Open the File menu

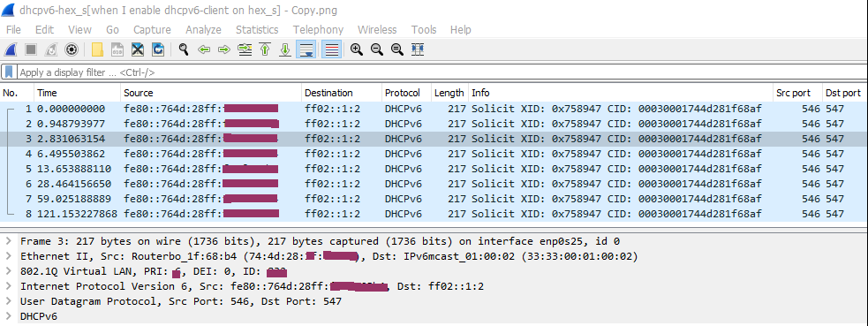(x=13, y=29)
